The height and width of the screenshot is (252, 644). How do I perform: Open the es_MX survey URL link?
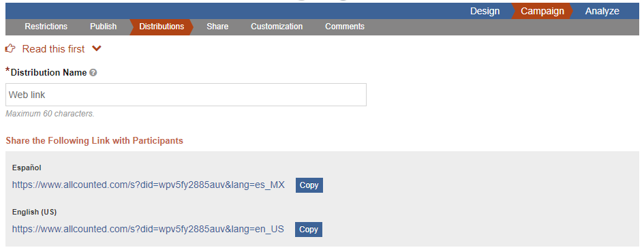pos(149,185)
